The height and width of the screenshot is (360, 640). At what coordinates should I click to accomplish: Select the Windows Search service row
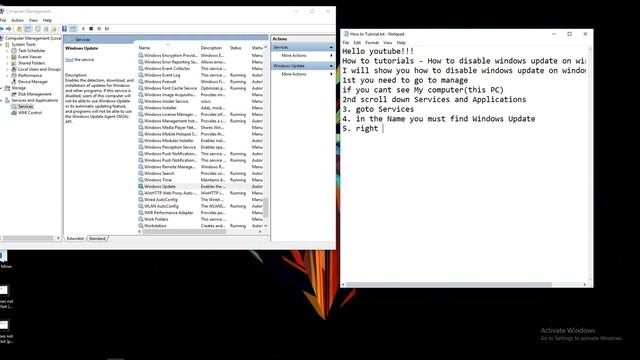(x=200, y=173)
